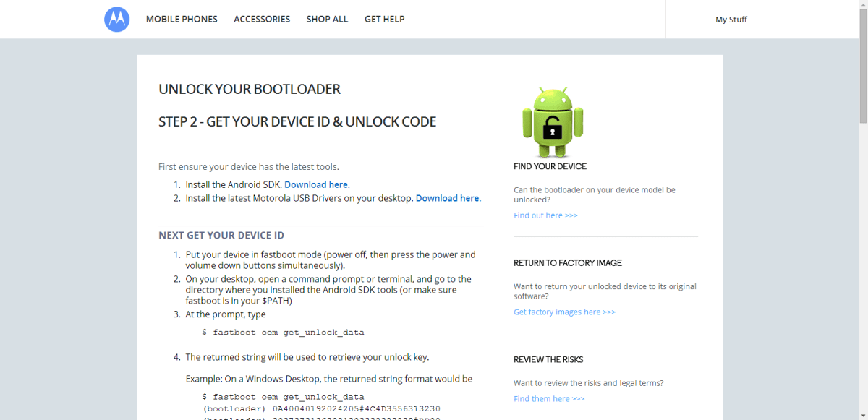Click the UNLOCK YOUR BOOTLOADER title

point(250,89)
